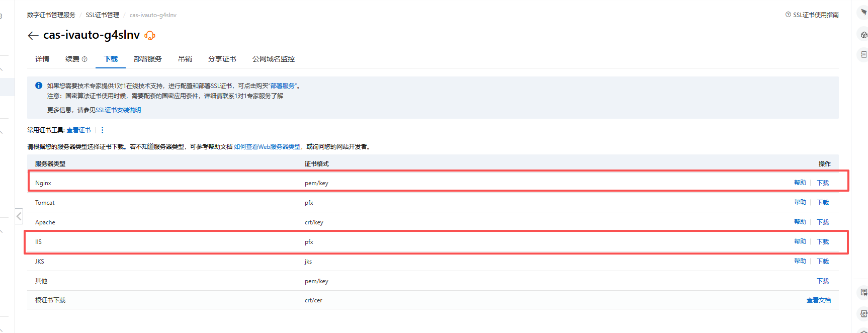Click the notebook icon in right sidebar
Viewport: 868px width, 333px height.
pos(863,54)
